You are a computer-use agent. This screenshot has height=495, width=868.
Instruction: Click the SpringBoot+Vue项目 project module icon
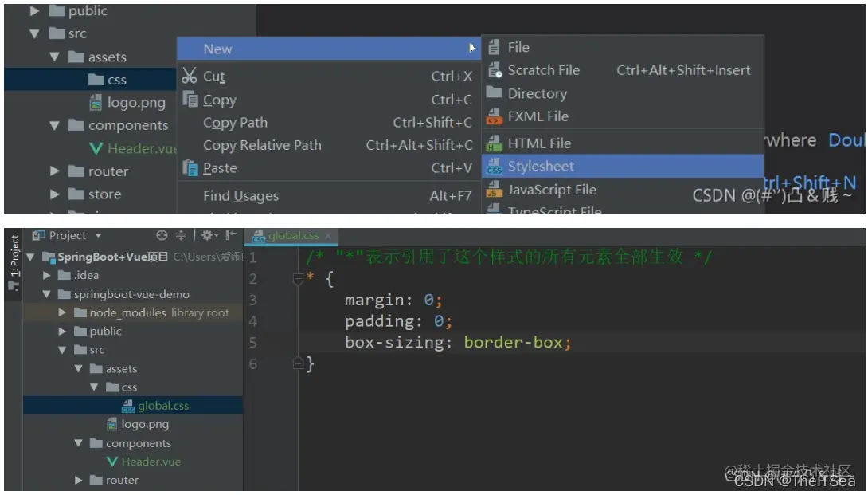[49, 257]
